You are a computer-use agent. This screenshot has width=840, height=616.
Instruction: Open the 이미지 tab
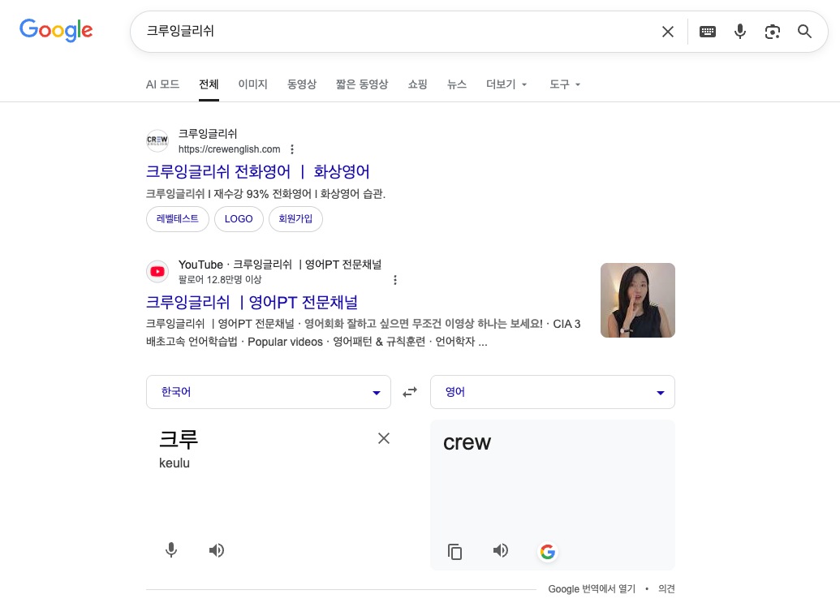[253, 84]
